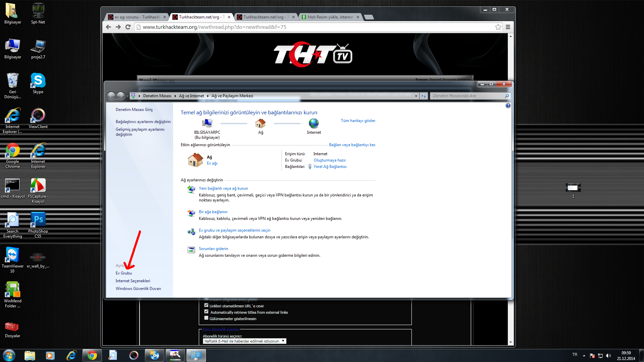
Task: Select the TeamViewer 10 desktop icon
Action: tap(12, 260)
